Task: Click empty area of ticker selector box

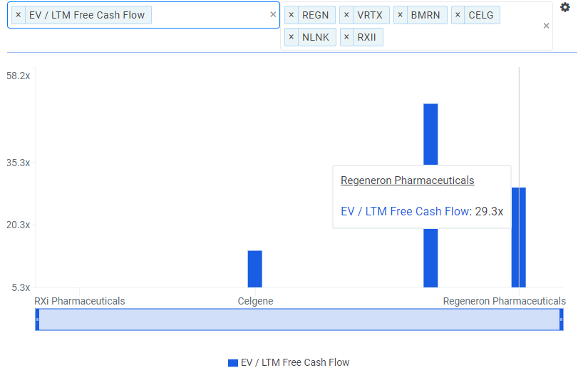Action: coord(461,37)
